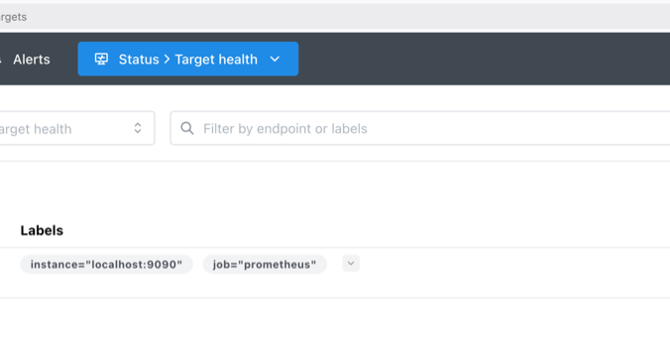
Task: Click the word Status in the blue nav button
Action: [138, 59]
